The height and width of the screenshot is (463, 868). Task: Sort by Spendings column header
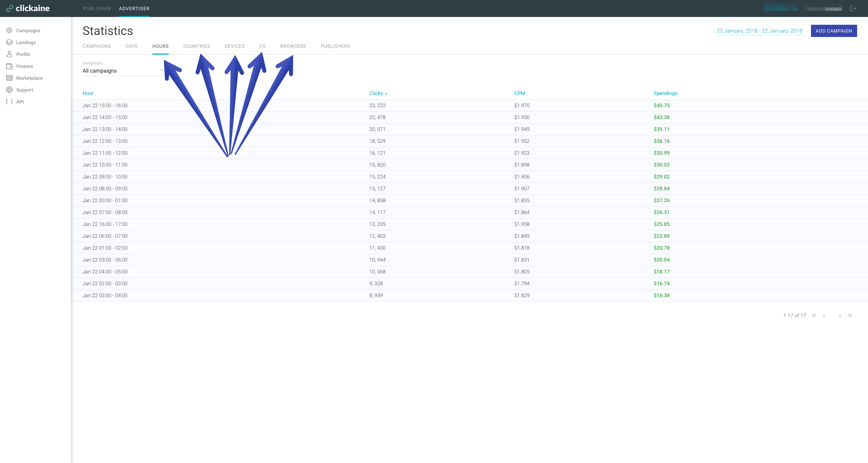665,93
